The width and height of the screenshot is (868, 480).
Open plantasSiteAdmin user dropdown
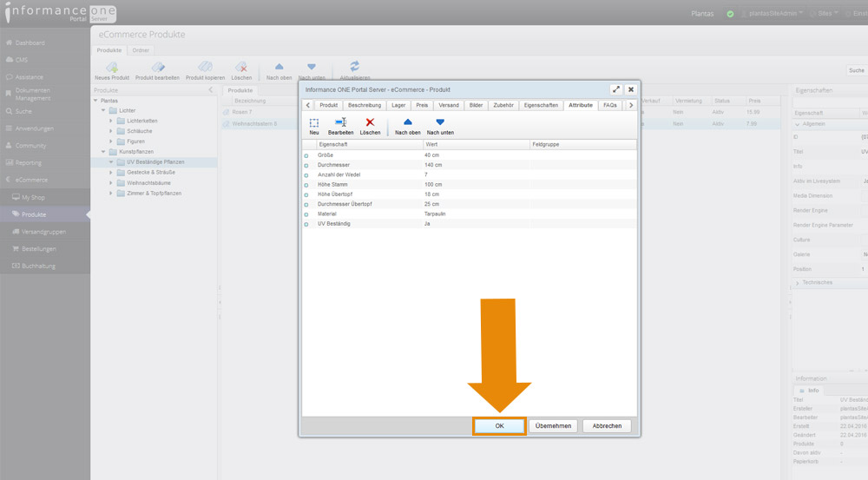click(773, 13)
